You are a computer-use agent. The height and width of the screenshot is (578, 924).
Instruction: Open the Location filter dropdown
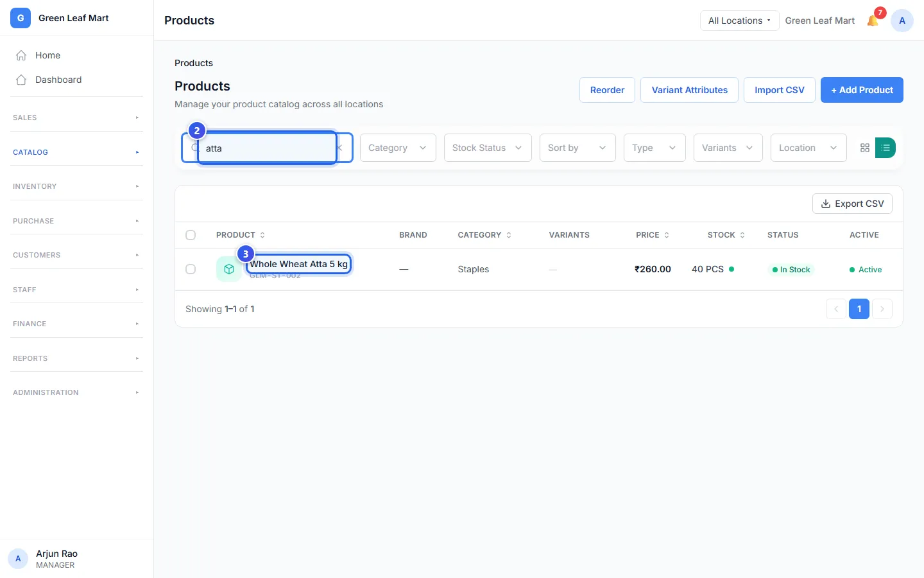[809, 148]
